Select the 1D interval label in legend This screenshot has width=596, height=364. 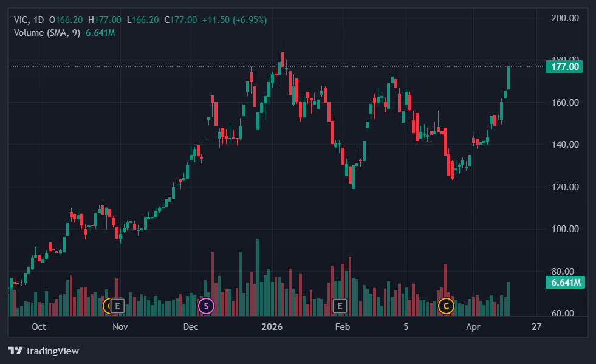39,20
